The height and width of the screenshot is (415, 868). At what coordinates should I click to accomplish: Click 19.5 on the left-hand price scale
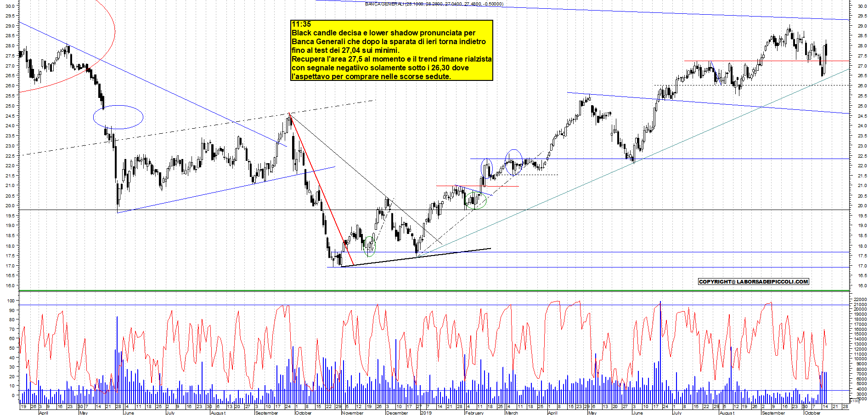(x=10, y=216)
